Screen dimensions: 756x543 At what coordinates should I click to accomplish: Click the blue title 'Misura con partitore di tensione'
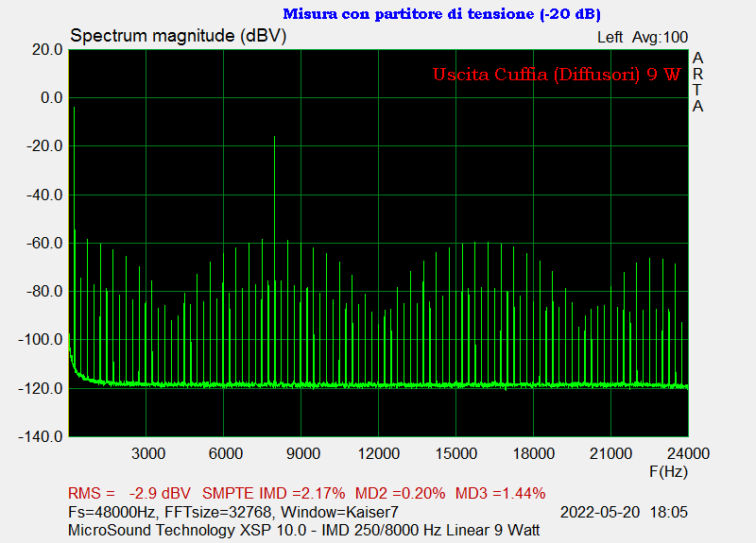[x=408, y=14]
